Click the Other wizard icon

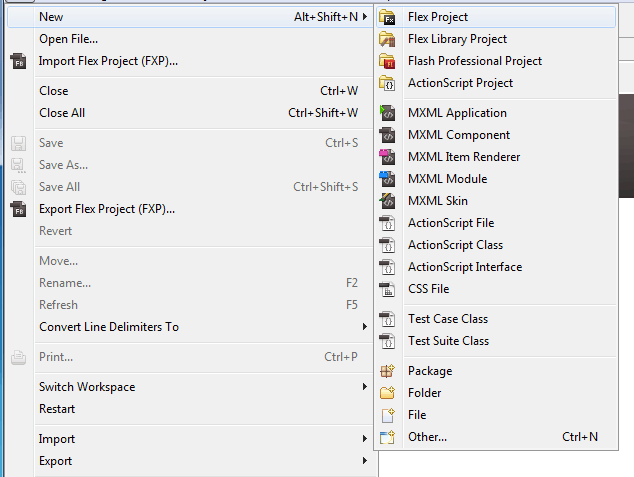coord(387,437)
